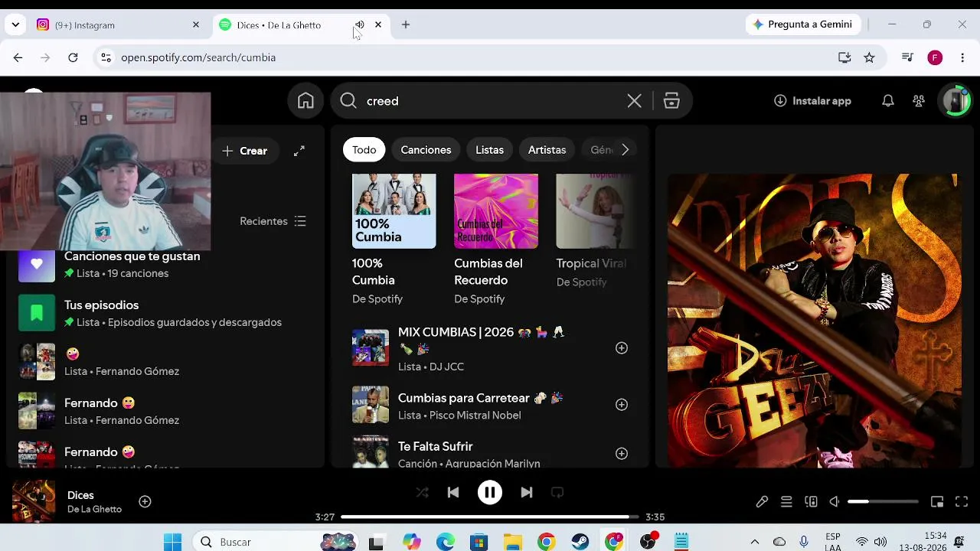Select the Todo filter chip
The height and width of the screenshot is (551, 980).
click(364, 150)
